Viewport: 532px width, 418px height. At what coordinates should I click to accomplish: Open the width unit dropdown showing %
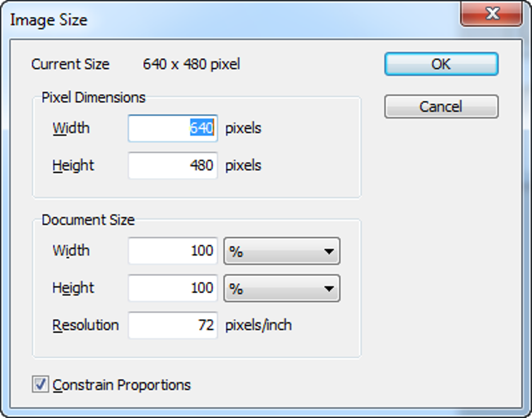point(282,251)
